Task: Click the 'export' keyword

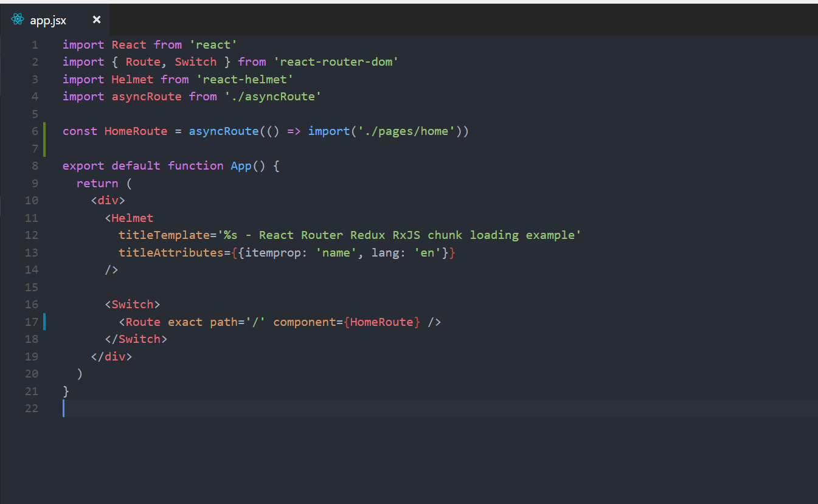Action: 83,166
